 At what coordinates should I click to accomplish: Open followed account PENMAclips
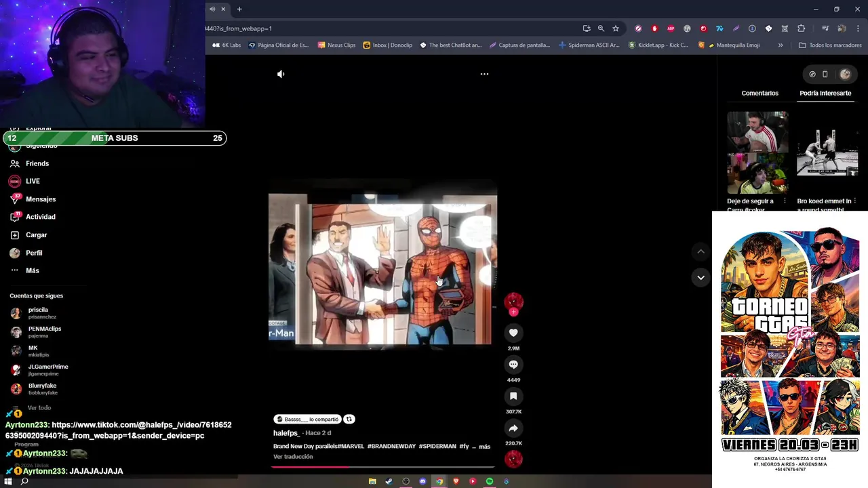point(45,331)
